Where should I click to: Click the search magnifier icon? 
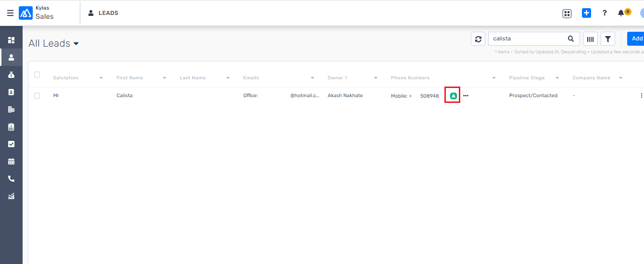coord(571,39)
